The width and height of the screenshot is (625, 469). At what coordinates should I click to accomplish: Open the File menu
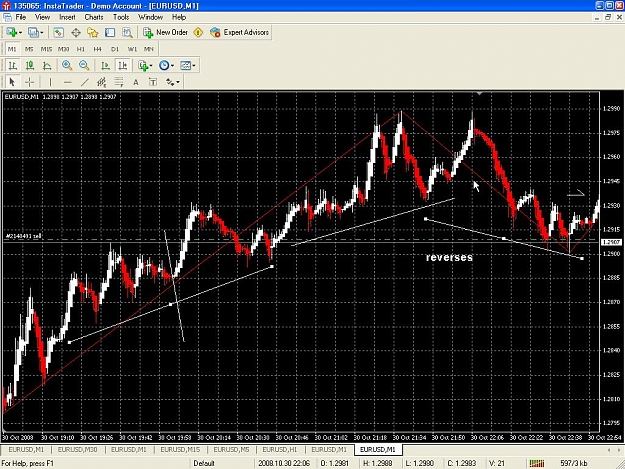[21, 17]
